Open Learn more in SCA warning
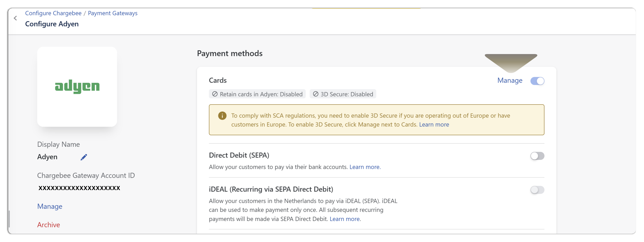This screenshot has width=644, height=242. (434, 124)
